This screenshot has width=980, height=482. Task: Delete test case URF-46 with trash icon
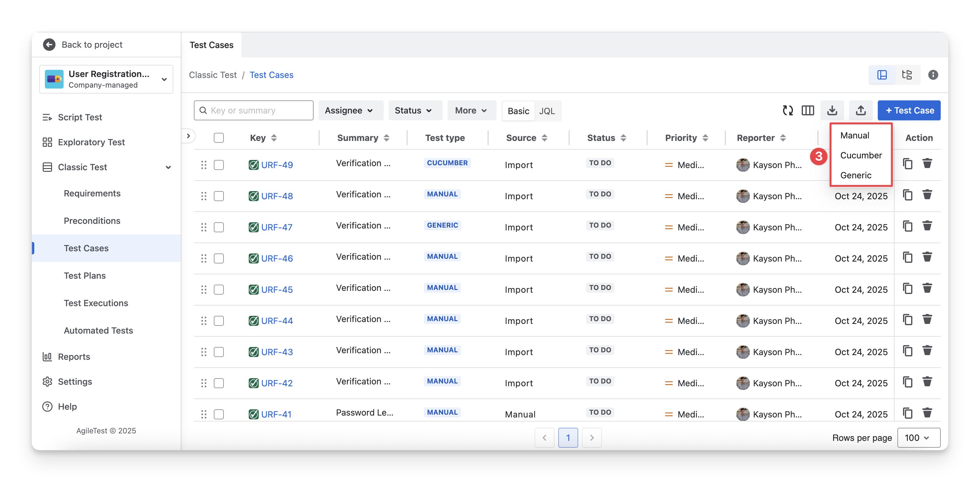pyautogui.click(x=927, y=258)
